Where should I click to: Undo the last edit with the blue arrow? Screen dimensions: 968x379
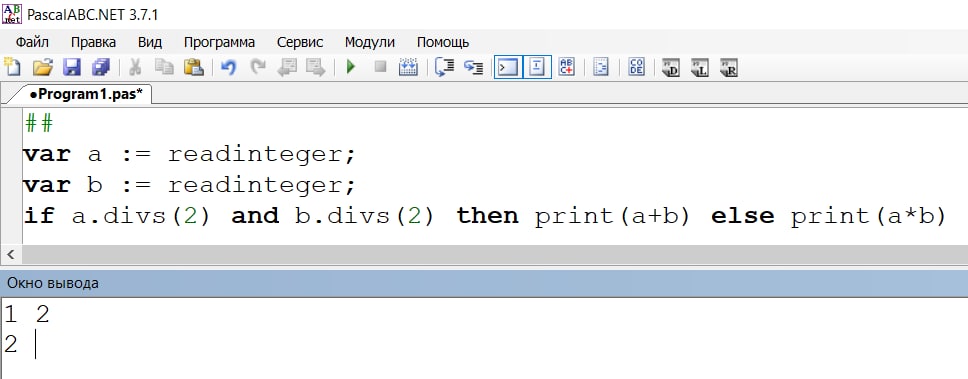(x=228, y=67)
